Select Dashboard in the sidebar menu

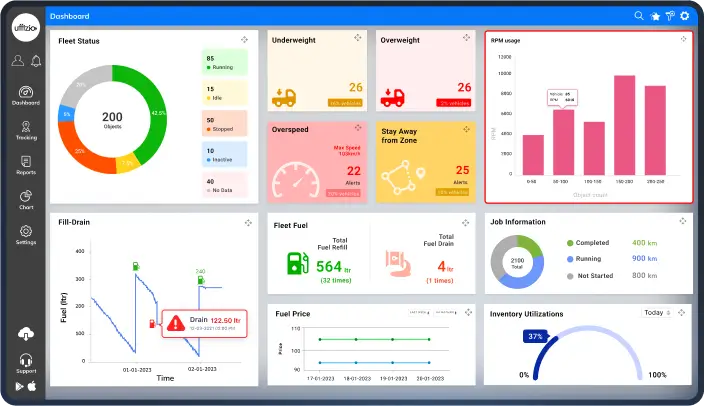click(26, 96)
